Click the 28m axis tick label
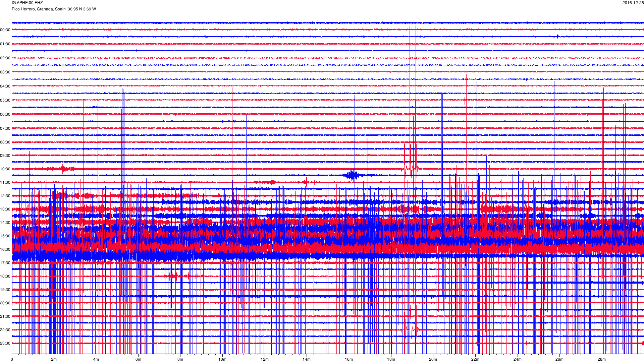The height and width of the screenshot is (362, 644). point(602,359)
